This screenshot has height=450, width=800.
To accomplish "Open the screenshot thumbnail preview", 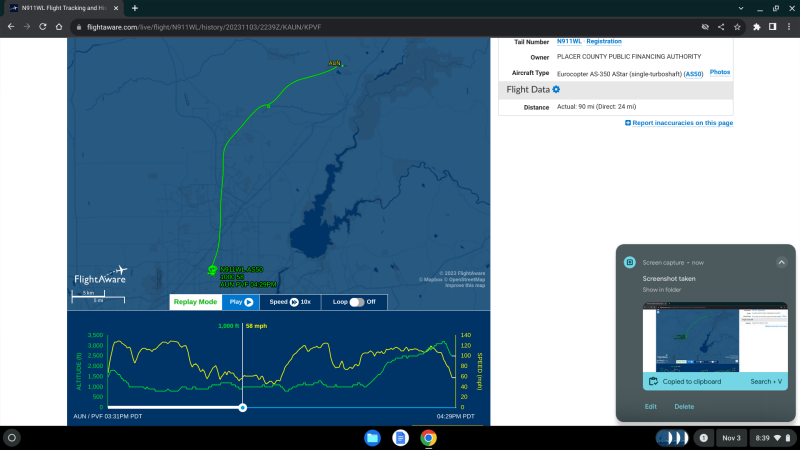I will 715,337.
